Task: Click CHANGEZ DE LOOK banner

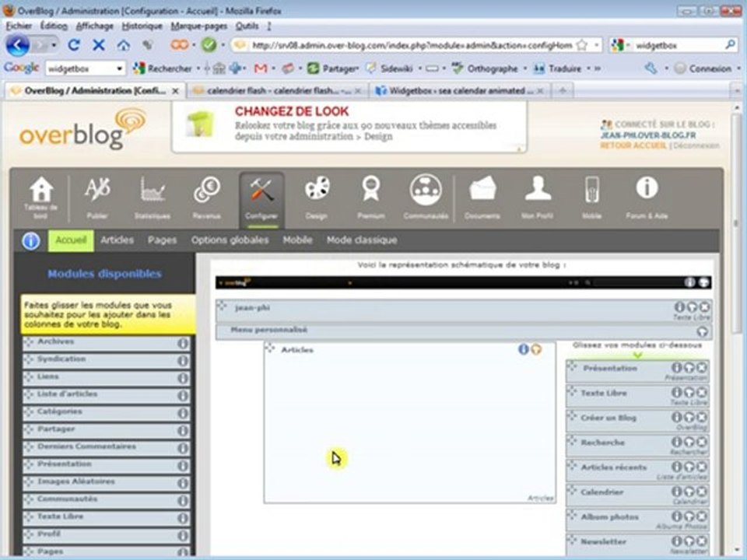Action: click(x=349, y=126)
